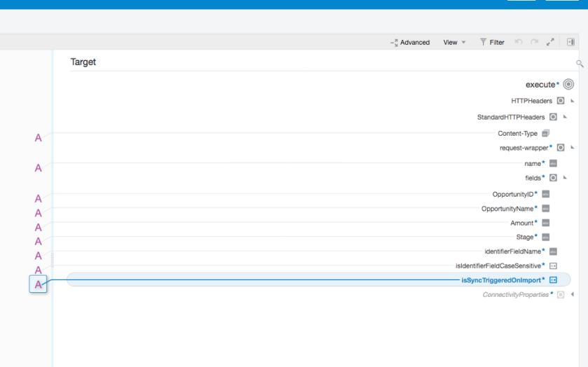Image resolution: width=588 pixels, height=367 pixels.
Task: Select the isSyncTriggeredOnImport target field
Action: click(x=501, y=280)
